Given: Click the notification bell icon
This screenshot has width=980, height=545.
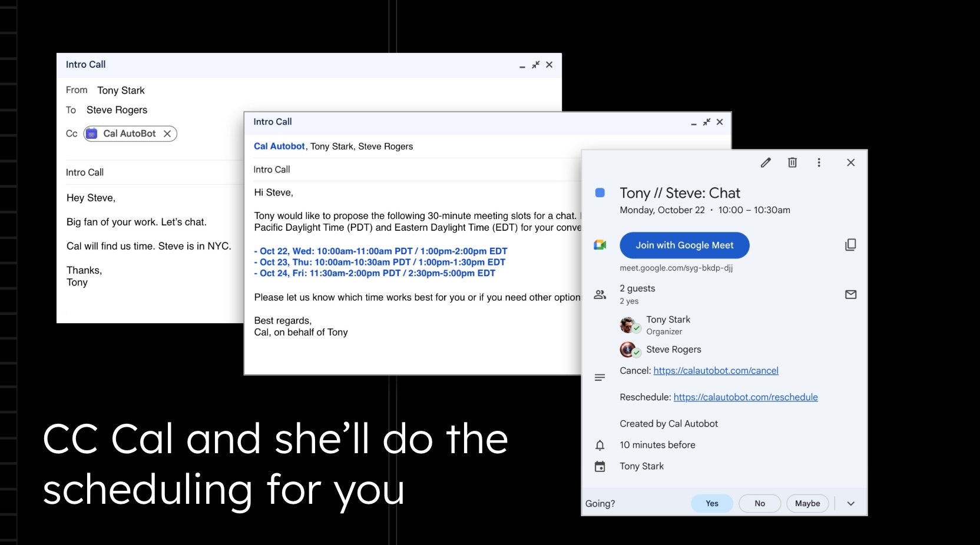Looking at the screenshot, I should 600,445.
